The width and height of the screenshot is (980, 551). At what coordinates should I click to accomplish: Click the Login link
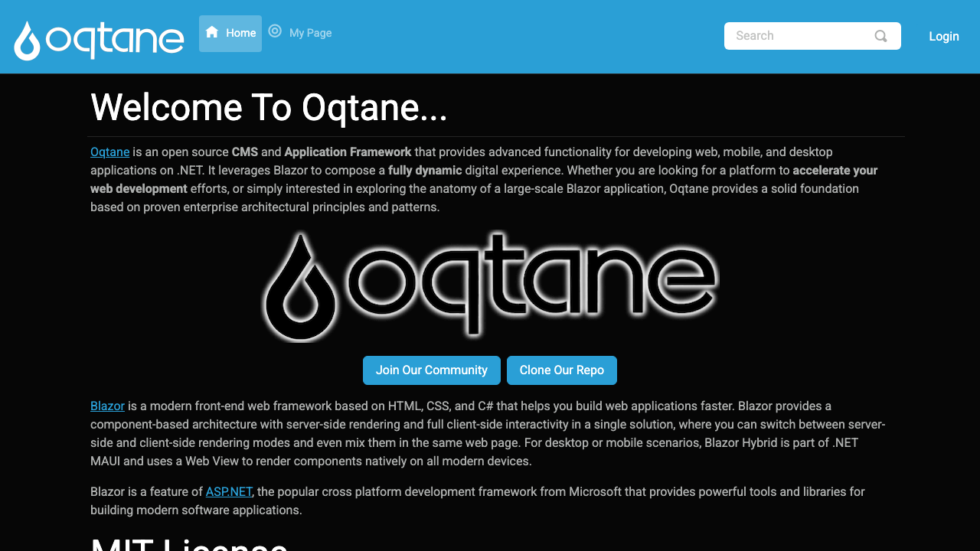[944, 37]
